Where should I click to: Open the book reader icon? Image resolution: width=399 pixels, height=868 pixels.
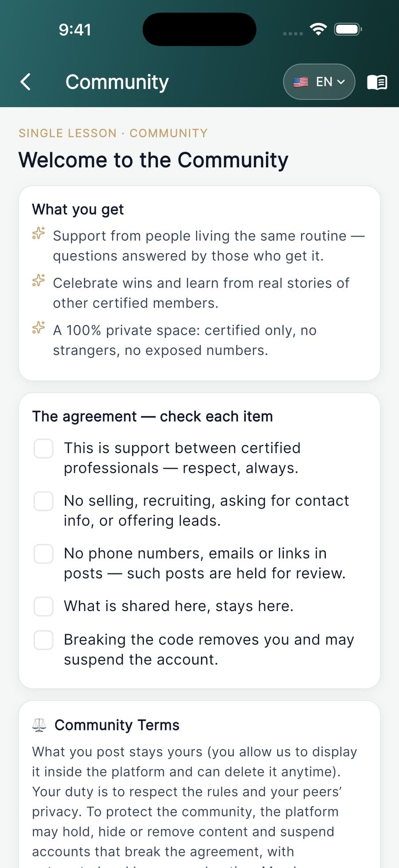pos(377,82)
